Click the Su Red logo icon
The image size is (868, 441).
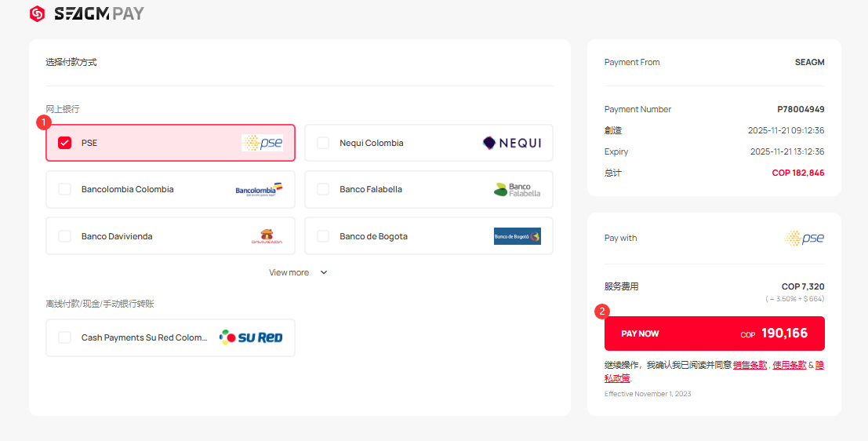coord(251,337)
